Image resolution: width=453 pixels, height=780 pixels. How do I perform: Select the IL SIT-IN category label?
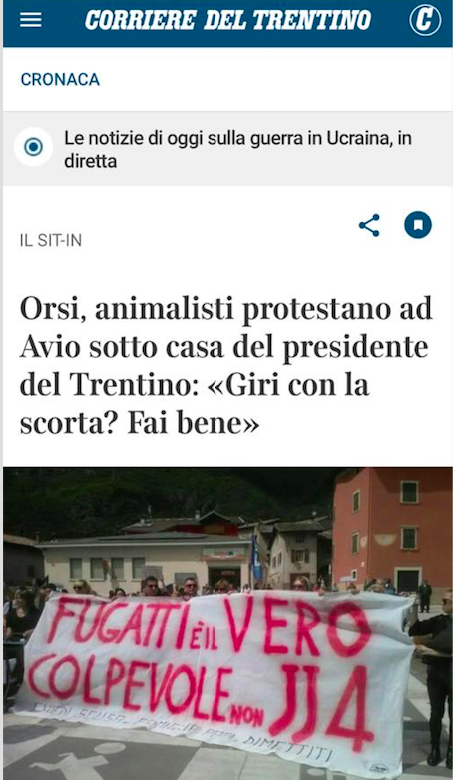point(51,241)
